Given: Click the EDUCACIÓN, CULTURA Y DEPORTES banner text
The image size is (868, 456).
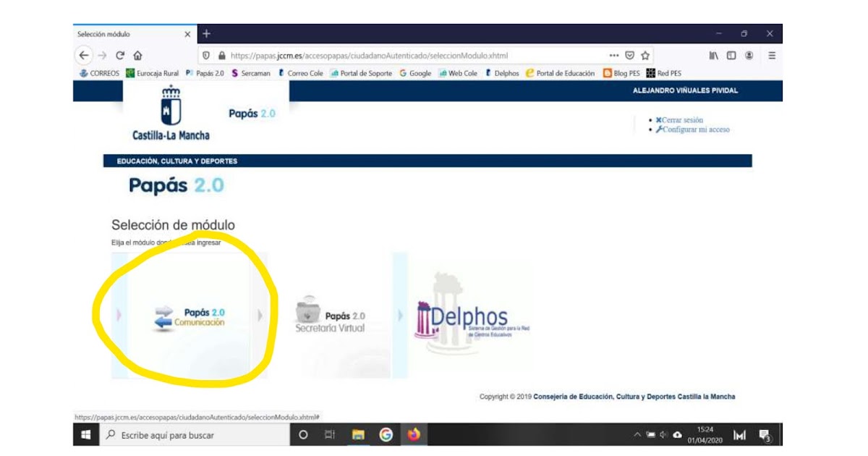Looking at the screenshot, I should (176, 161).
